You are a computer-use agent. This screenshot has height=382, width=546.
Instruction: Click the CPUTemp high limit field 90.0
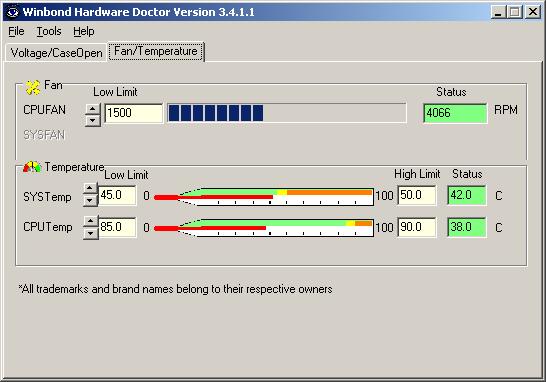pos(417,227)
